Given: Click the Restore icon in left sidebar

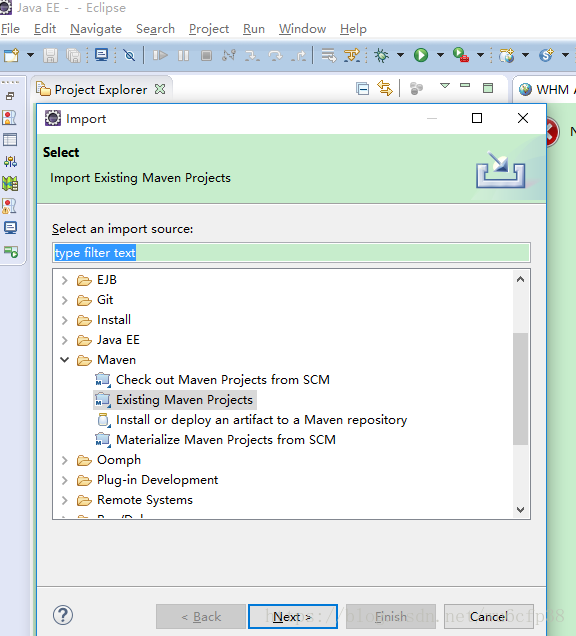Looking at the screenshot, I should [10, 96].
